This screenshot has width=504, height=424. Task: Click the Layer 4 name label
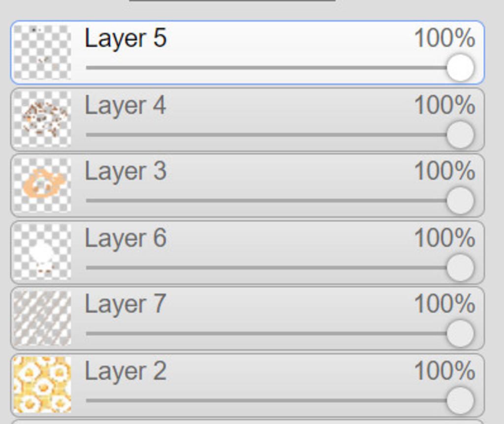pos(126,106)
